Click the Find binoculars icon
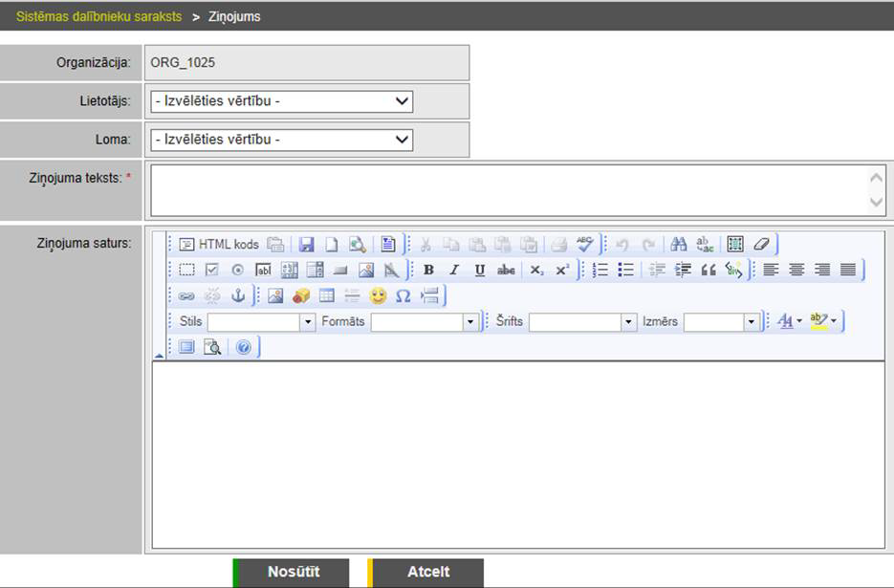 679,244
